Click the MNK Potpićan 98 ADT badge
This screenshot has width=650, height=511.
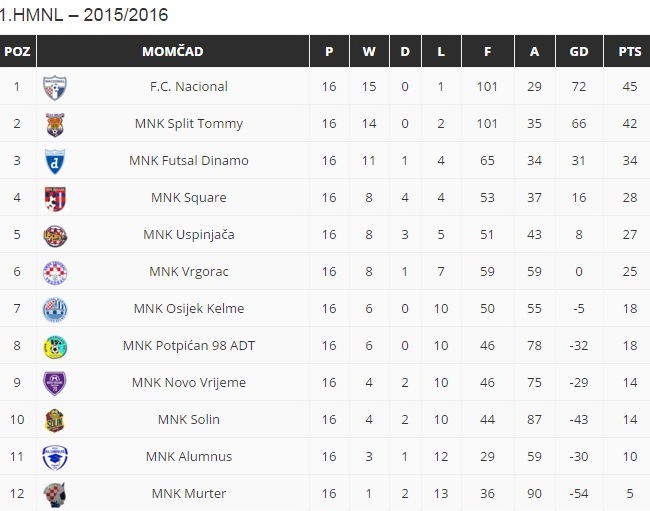[55, 346]
